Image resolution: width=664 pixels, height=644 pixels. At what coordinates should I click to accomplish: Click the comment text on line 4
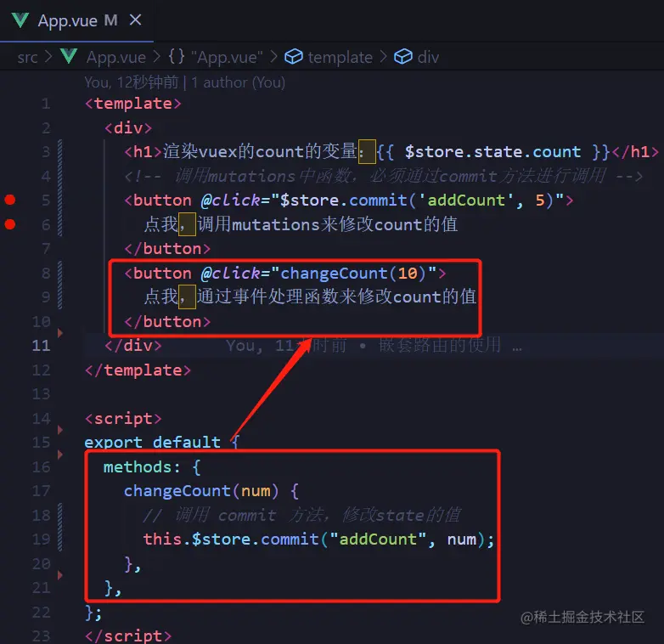click(x=383, y=176)
